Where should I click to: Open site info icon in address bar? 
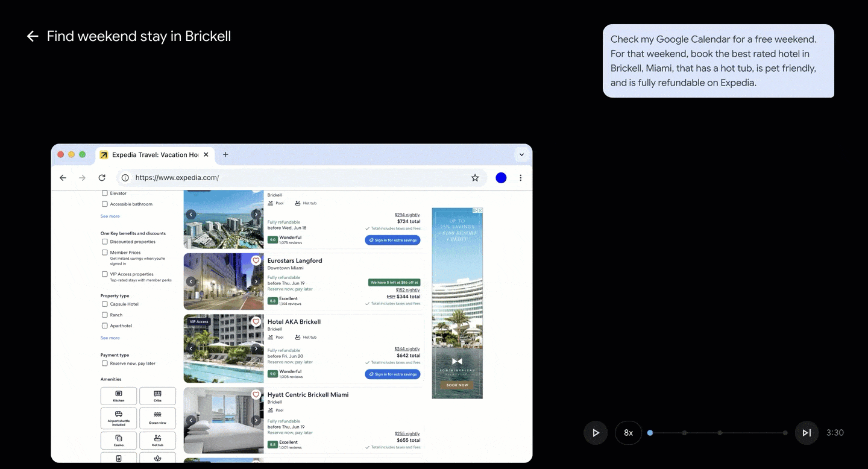click(125, 178)
